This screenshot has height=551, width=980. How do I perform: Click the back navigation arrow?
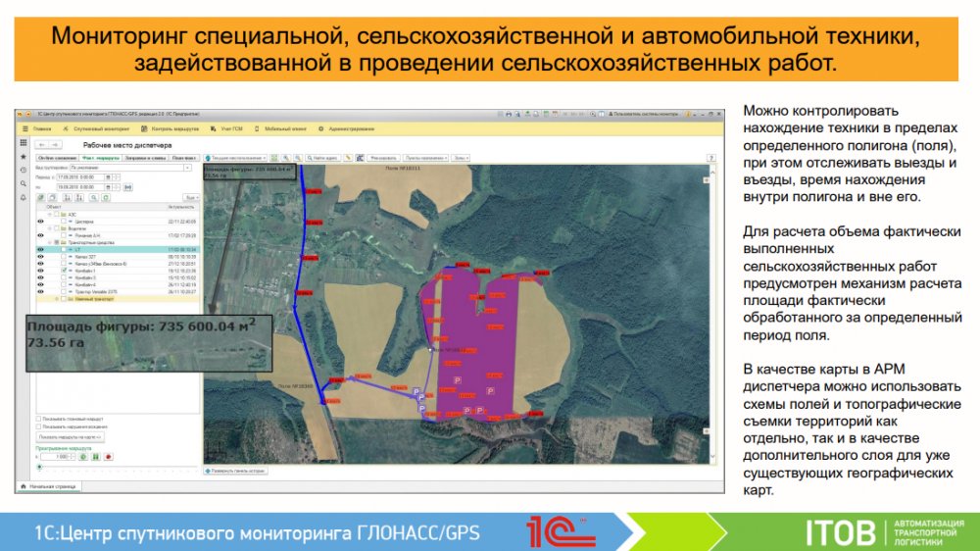(41, 144)
